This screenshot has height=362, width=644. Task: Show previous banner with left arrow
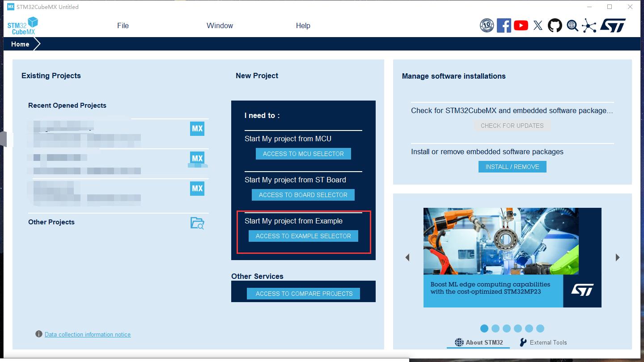[407, 257]
